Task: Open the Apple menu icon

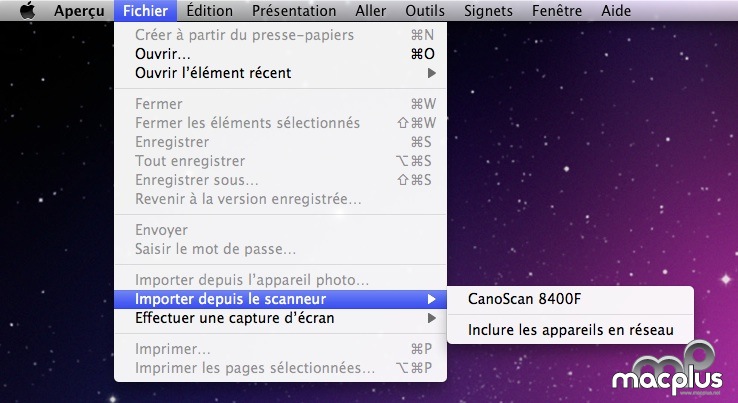Action: click(28, 10)
